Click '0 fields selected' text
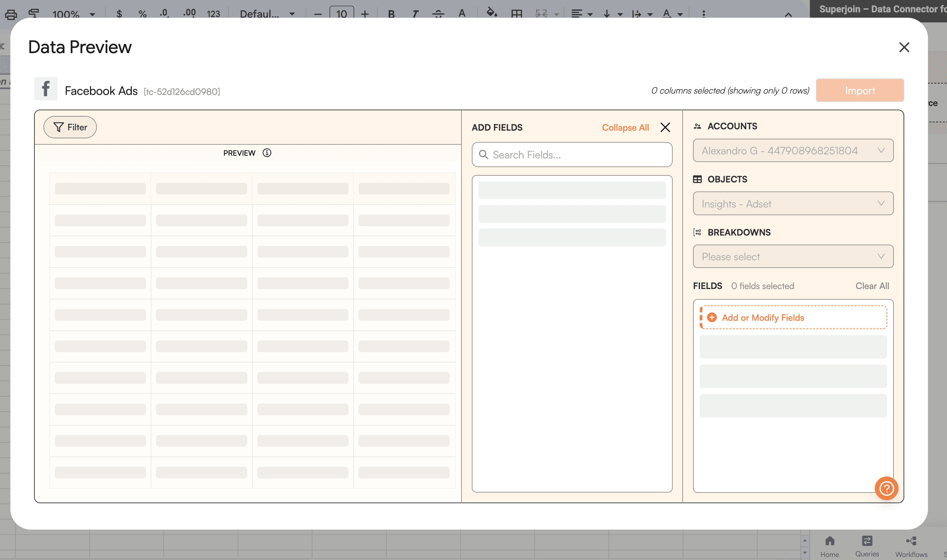Screen dimensions: 947x560 pos(762,286)
